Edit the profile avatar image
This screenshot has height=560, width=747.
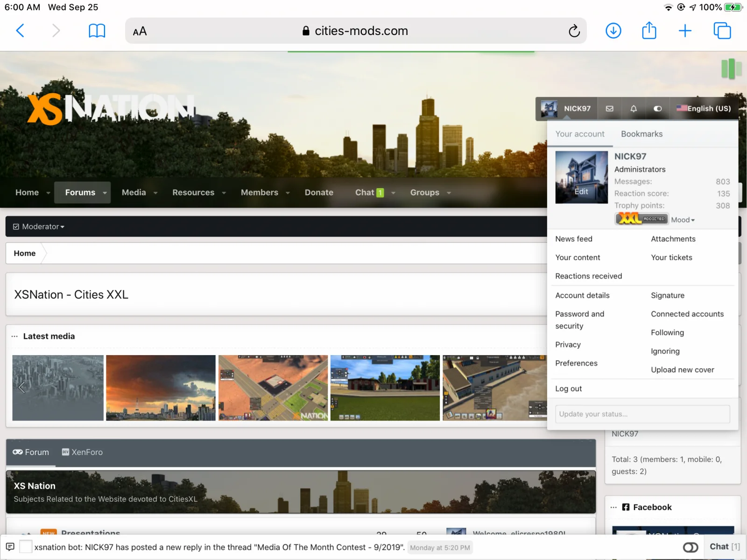[x=581, y=191]
